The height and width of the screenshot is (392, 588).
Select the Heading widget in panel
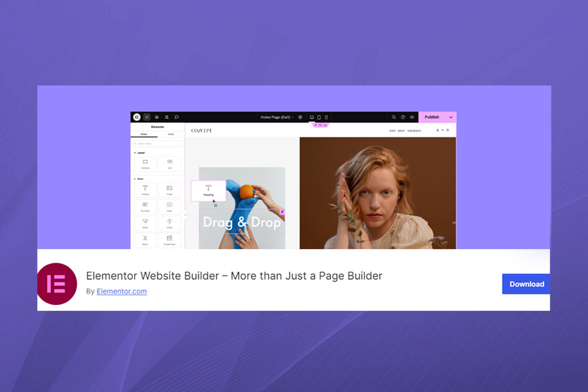pos(145,190)
